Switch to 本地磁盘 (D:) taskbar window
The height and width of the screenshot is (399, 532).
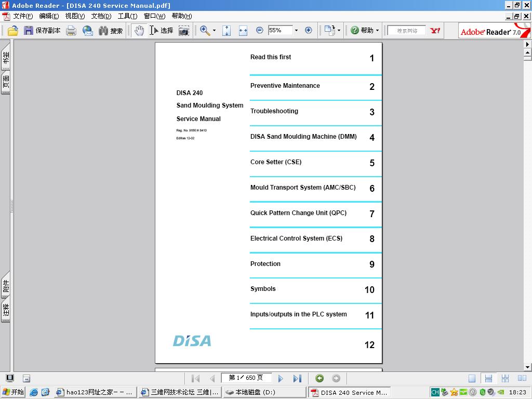point(264,392)
